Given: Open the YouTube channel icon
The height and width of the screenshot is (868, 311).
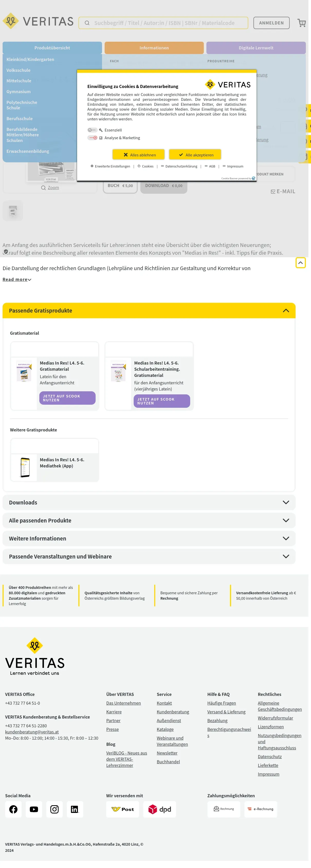Looking at the screenshot, I should tap(34, 809).
